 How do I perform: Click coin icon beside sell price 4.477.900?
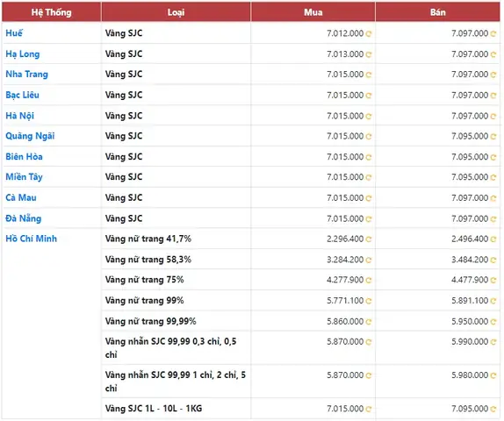[x=493, y=281]
